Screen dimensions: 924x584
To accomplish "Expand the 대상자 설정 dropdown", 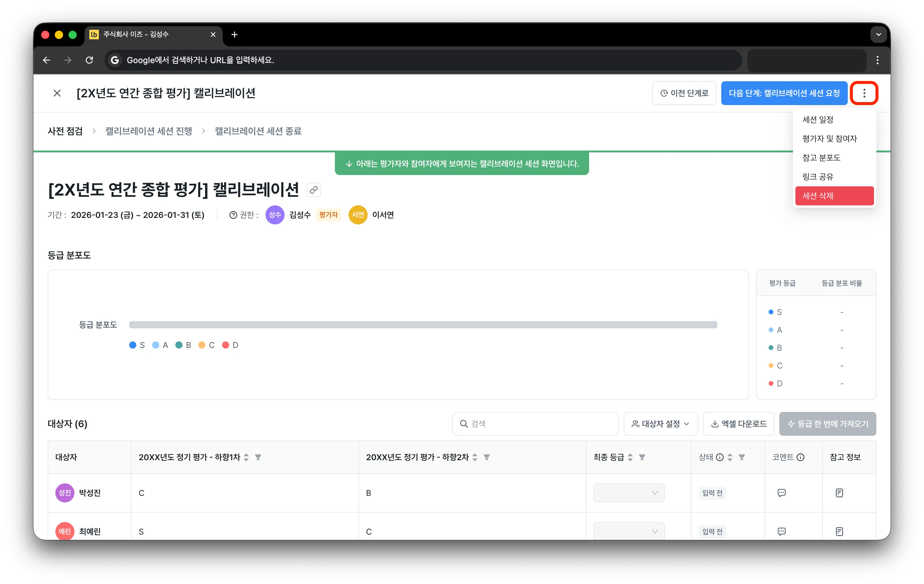I will pos(660,424).
